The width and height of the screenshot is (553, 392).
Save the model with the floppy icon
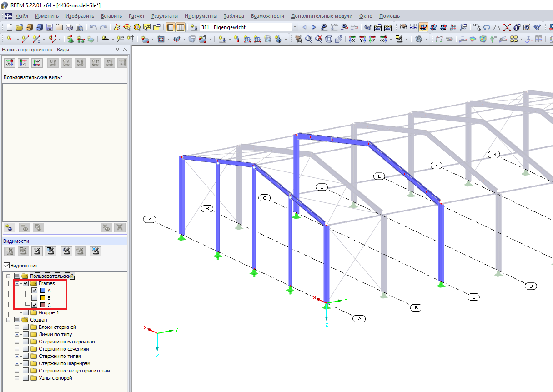coord(49,27)
